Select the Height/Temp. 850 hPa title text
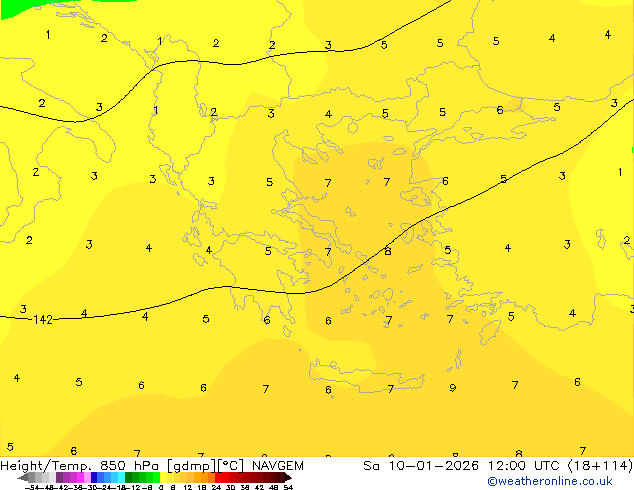 click(x=80, y=466)
